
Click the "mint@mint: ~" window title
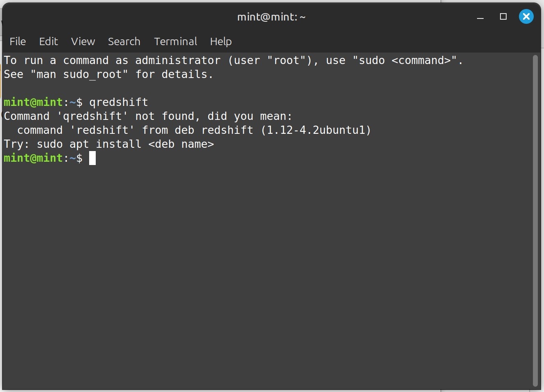[271, 17]
